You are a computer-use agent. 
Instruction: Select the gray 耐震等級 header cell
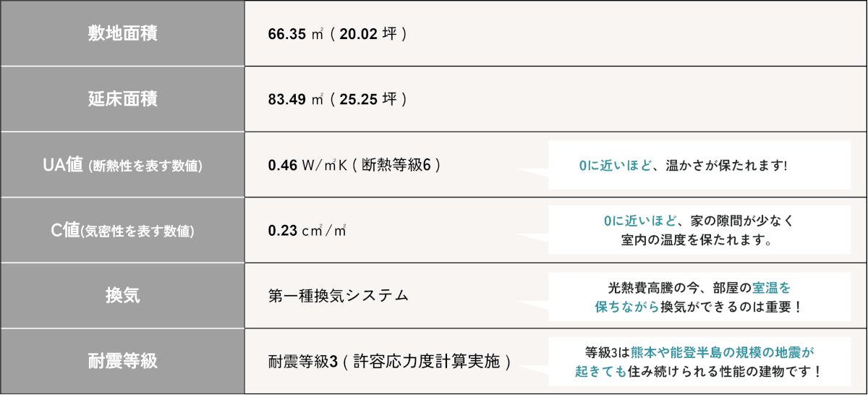[x=122, y=361]
